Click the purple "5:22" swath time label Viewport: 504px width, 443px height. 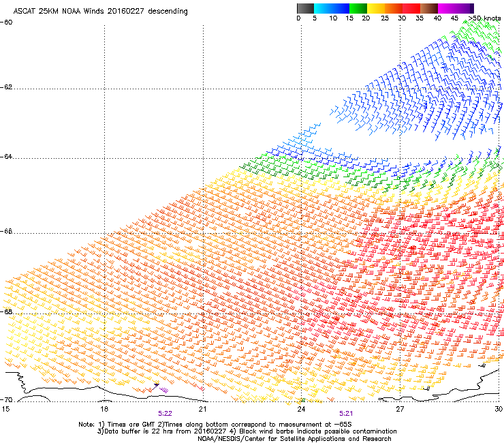[166, 414]
